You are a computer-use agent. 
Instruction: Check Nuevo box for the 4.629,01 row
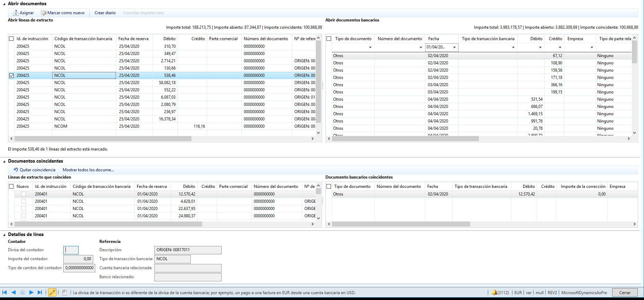pos(24,201)
